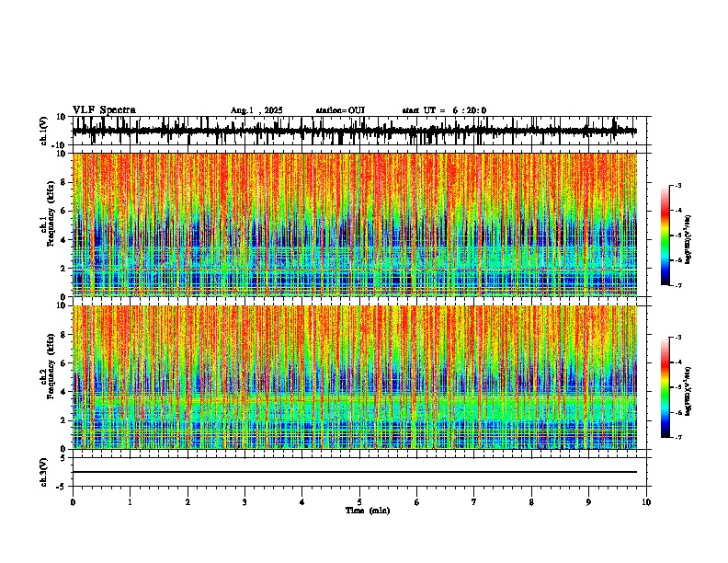Image resolution: width=728 pixels, height=563 pixels.
Task: Select time tick label "5" on bottom axis
Action: point(359,502)
